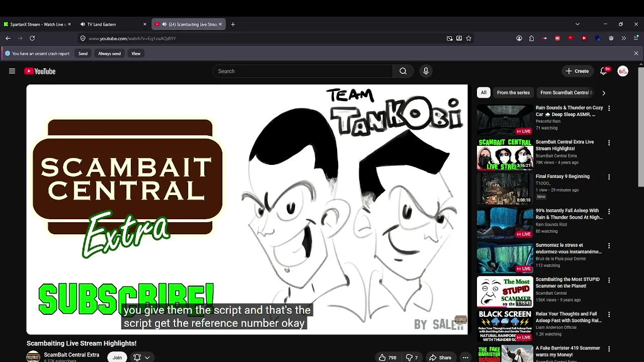This screenshot has height=362, width=644.
Task: Open 99% Instantly Fall Asleep video thumbnail
Action: point(505,223)
